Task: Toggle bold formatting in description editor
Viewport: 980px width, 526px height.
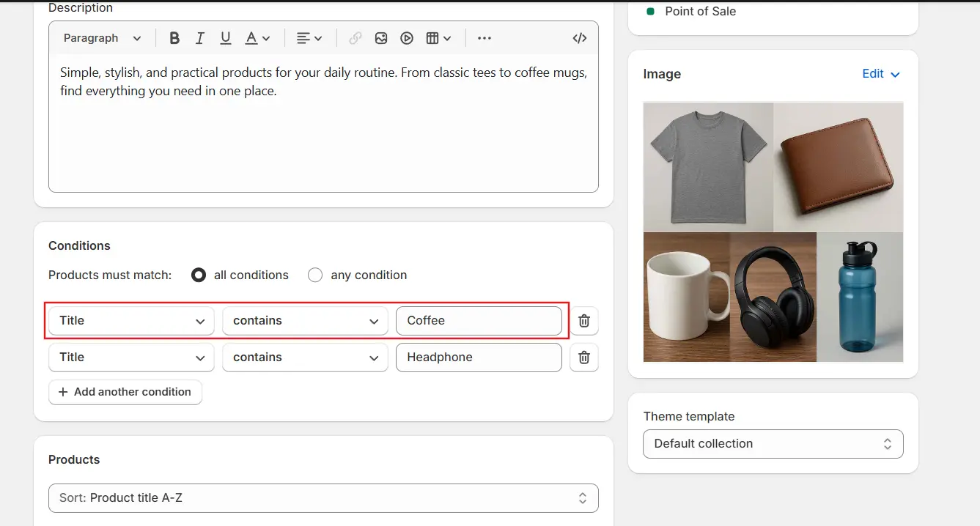Action: [174, 38]
